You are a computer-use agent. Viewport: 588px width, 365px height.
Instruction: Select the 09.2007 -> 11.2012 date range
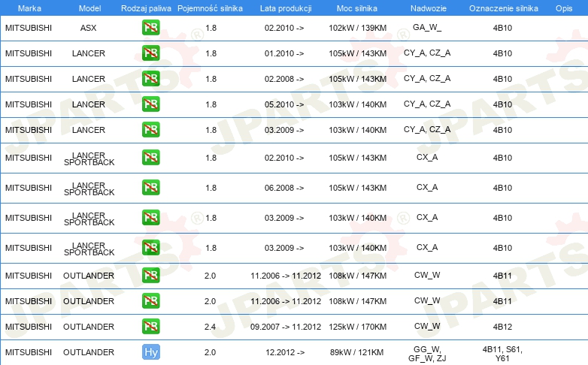tap(286, 327)
